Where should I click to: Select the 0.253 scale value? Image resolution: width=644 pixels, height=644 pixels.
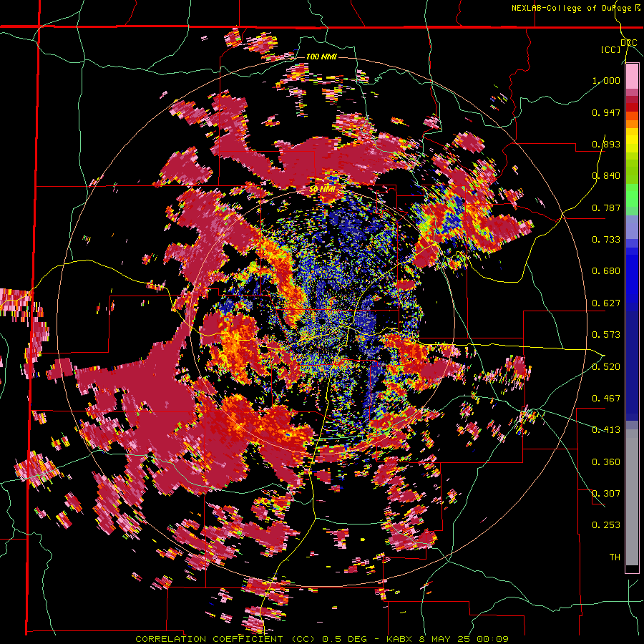[x=606, y=525]
